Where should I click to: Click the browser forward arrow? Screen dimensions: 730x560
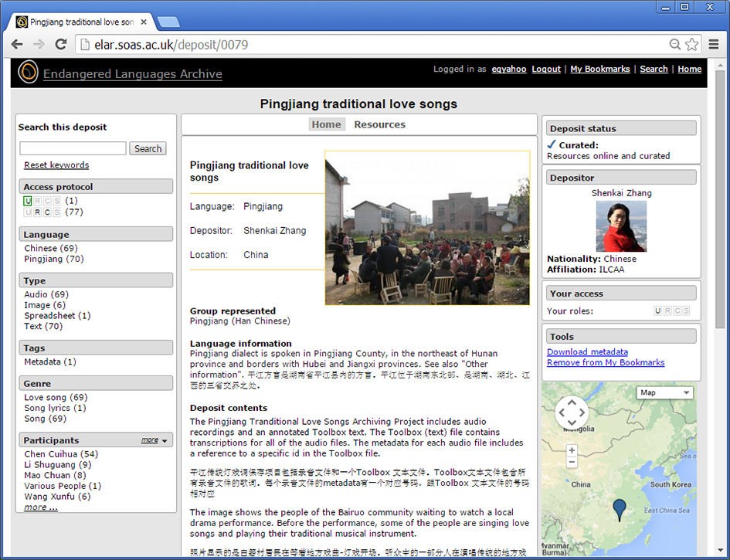point(39,44)
